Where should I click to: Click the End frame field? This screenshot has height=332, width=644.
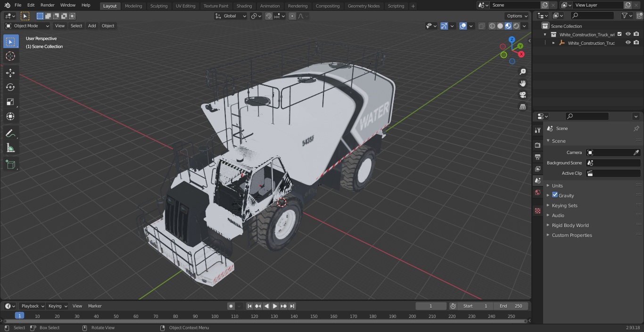pyautogui.click(x=511, y=306)
